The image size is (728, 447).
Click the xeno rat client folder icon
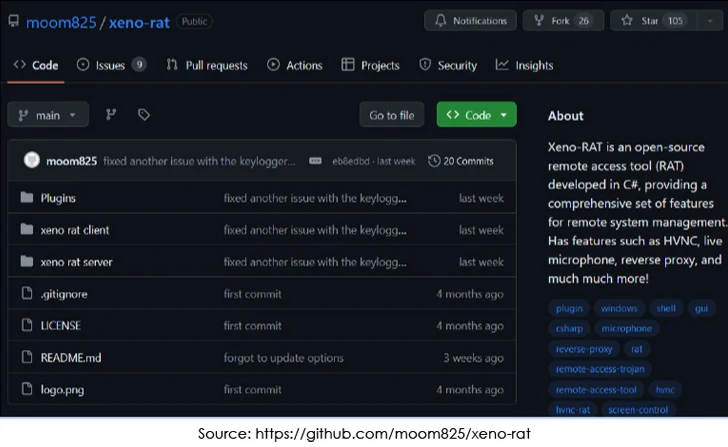(27, 229)
